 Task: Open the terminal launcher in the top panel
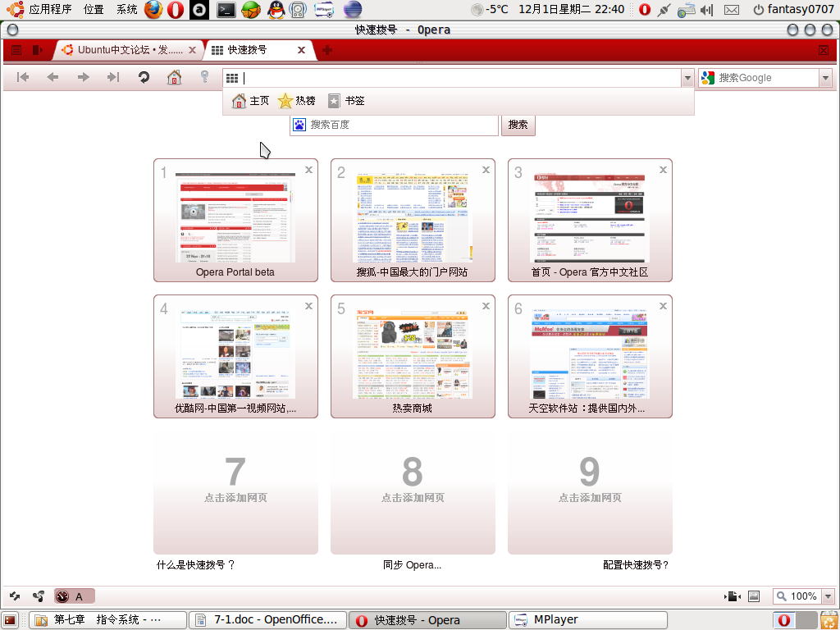[226, 9]
